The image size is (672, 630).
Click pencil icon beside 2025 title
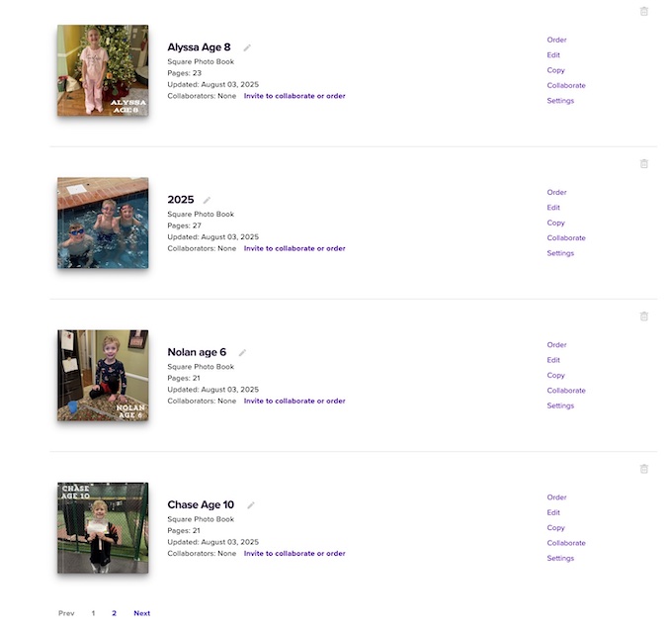point(207,200)
